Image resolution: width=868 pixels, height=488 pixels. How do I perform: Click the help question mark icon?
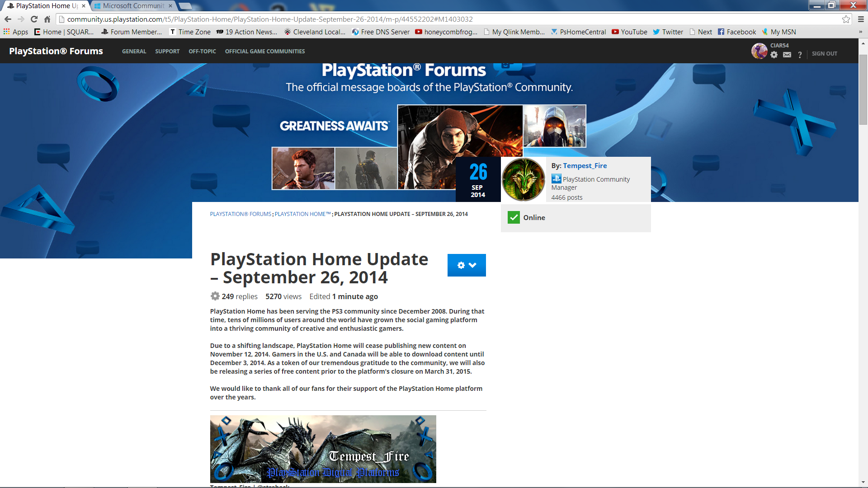click(x=800, y=55)
